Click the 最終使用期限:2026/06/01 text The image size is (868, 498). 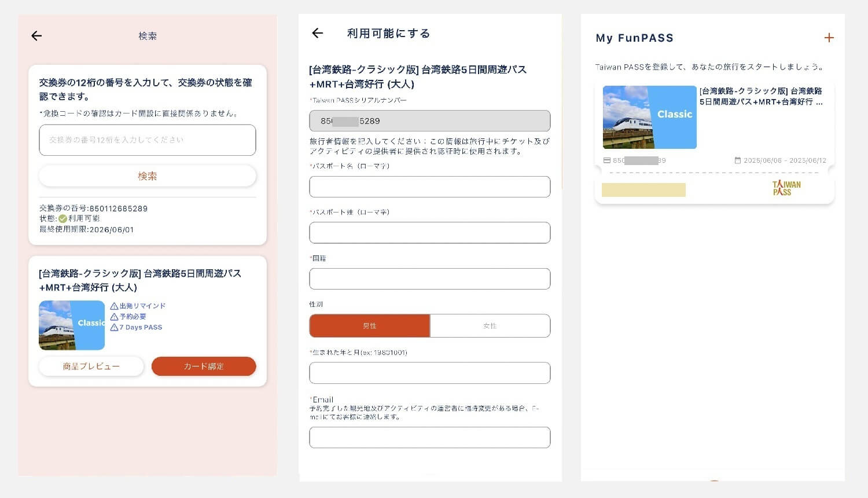pos(86,229)
